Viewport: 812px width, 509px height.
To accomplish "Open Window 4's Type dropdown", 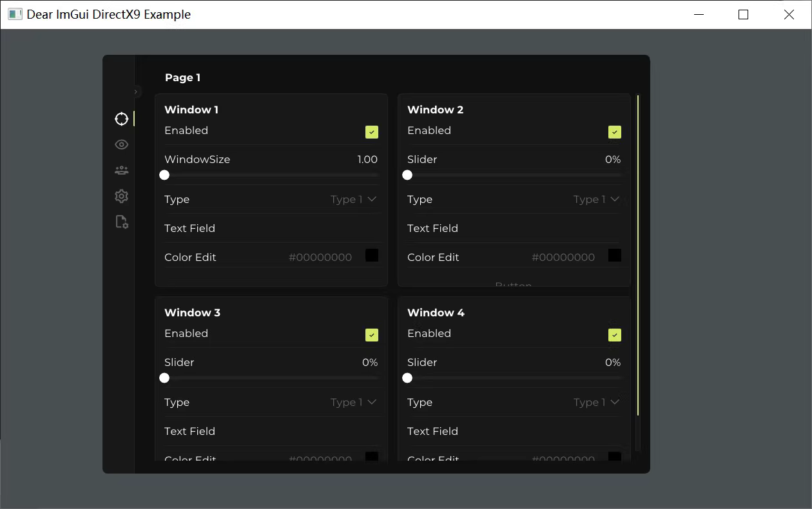I will point(596,403).
